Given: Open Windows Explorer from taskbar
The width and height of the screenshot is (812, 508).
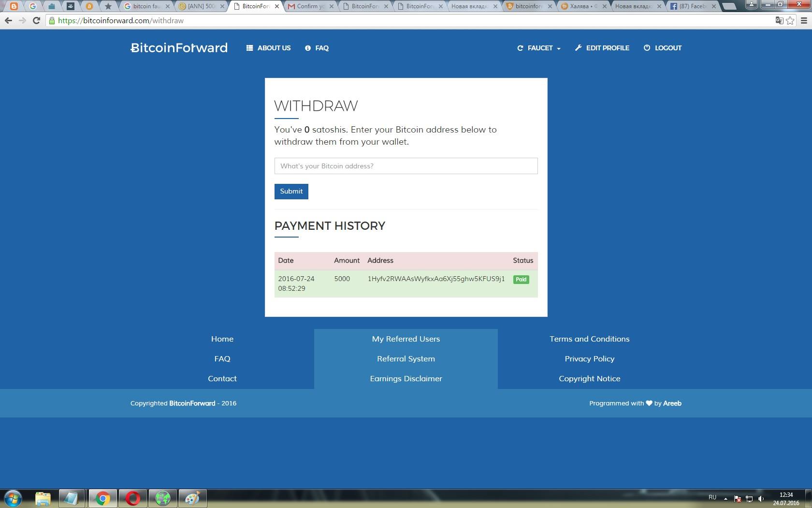Looking at the screenshot, I should pos(43,498).
